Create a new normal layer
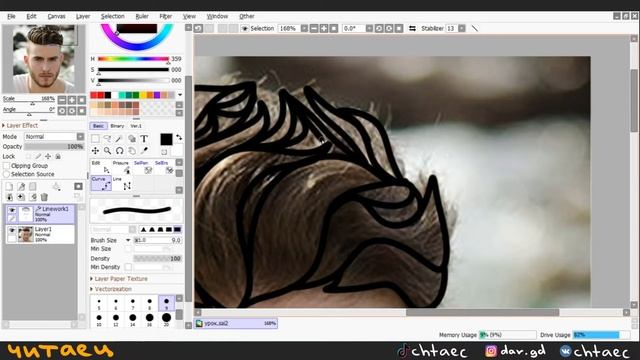The height and width of the screenshot is (360, 640). [9, 187]
